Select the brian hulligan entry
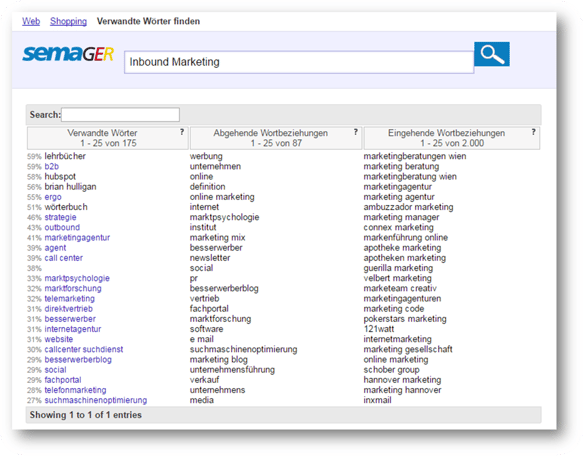This screenshot has width=583, height=456. (70, 187)
